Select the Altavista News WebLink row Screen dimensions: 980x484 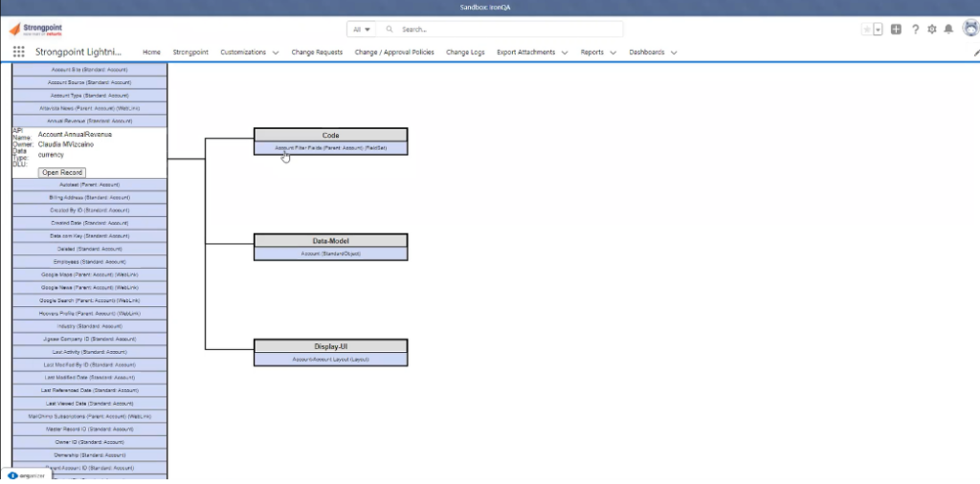pyautogui.click(x=89, y=108)
